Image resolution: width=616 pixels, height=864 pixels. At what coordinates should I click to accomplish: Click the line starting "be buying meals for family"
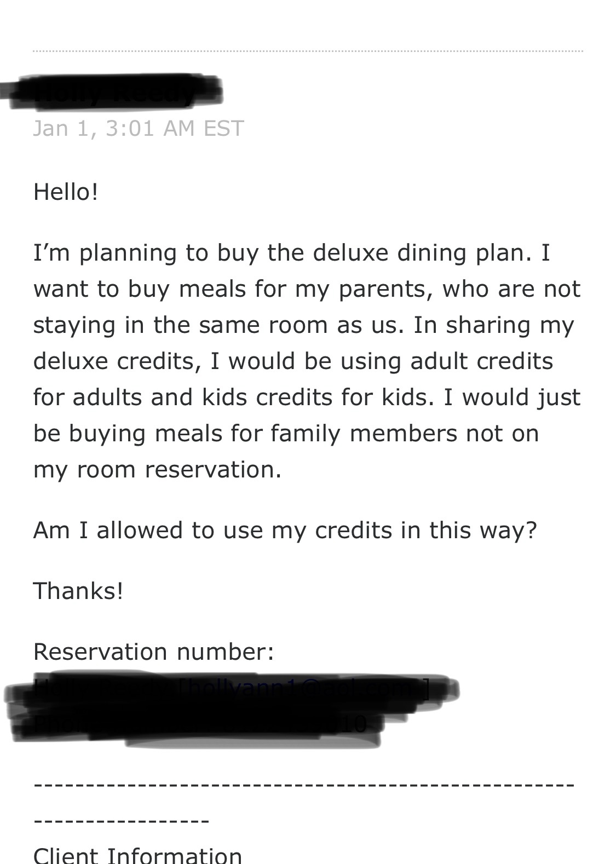point(286,433)
